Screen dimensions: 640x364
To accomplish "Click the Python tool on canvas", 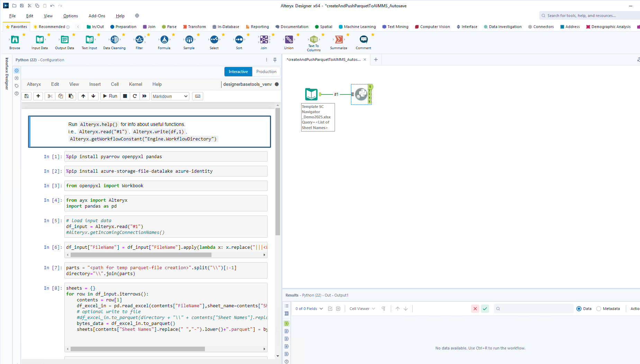I will 361,94.
